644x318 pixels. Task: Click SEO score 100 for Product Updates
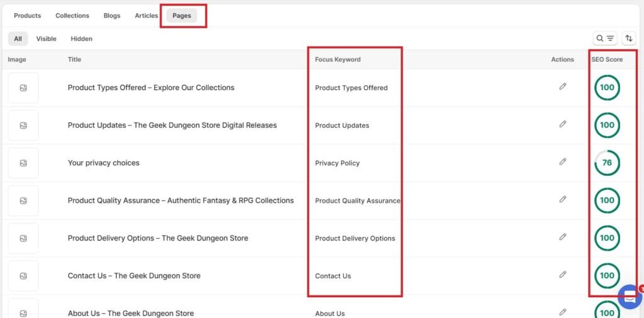click(x=607, y=125)
